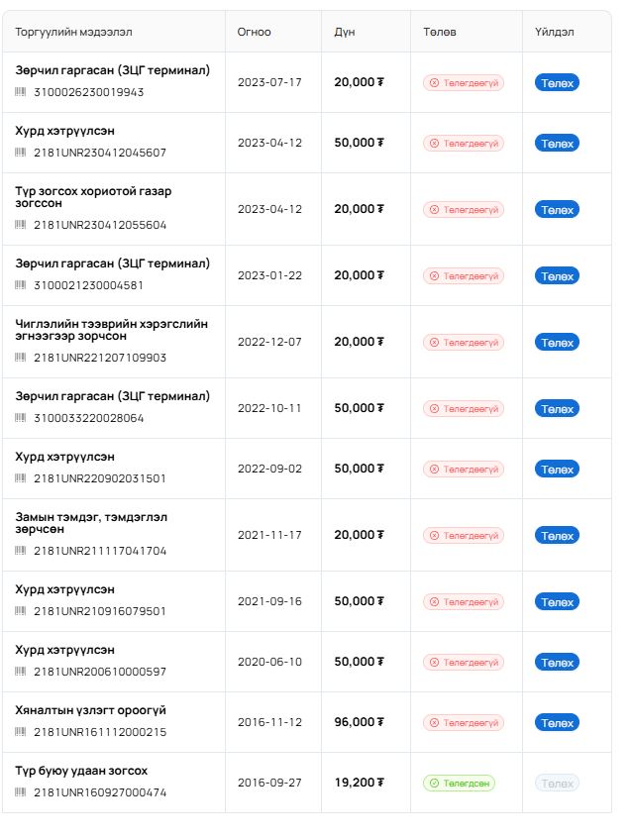The height and width of the screenshot is (840, 632).
Task: Click green paid status badge for 2016-09-27
Action: [x=459, y=783]
